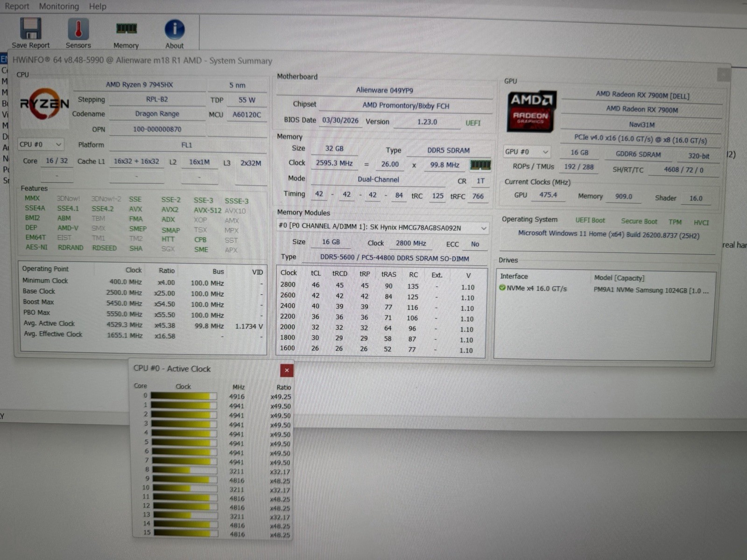Image resolution: width=747 pixels, height=560 pixels.
Task: Open the Memory module toolbar icon
Action: [126, 29]
